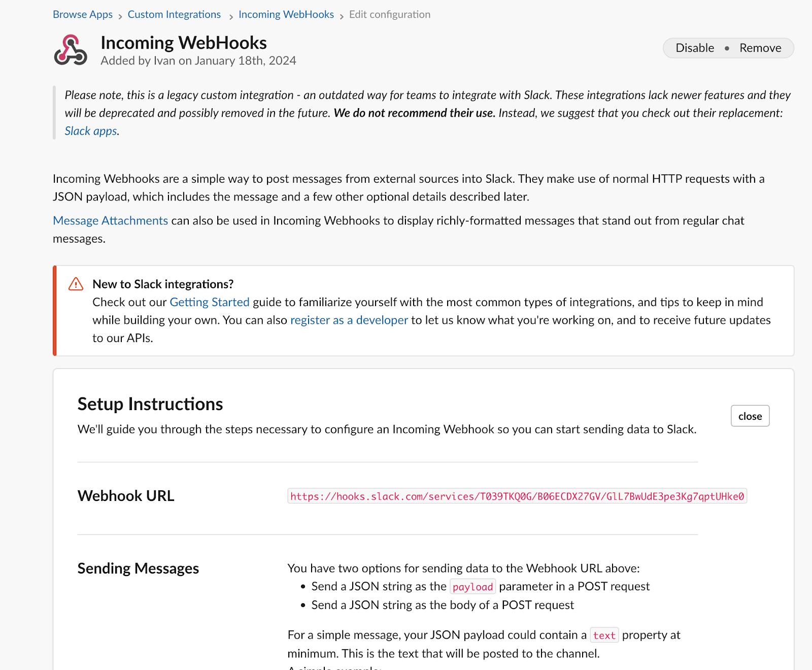Click 'We do not recommend their use.' text
Viewport: 812px width, 670px height.
(x=414, y=113)
